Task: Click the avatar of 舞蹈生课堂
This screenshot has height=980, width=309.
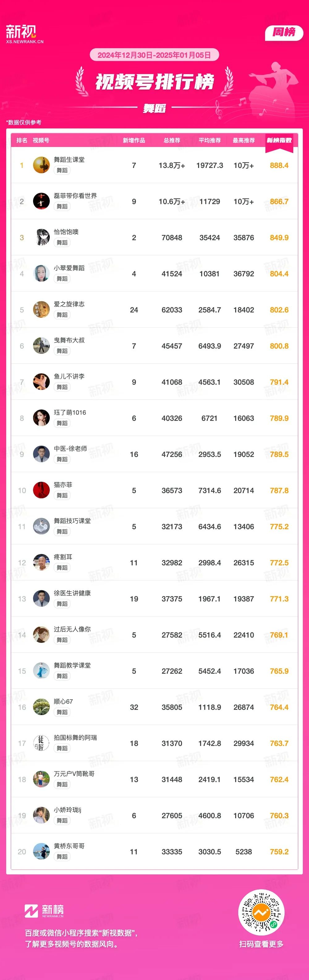Action: [x=41, y=165]
